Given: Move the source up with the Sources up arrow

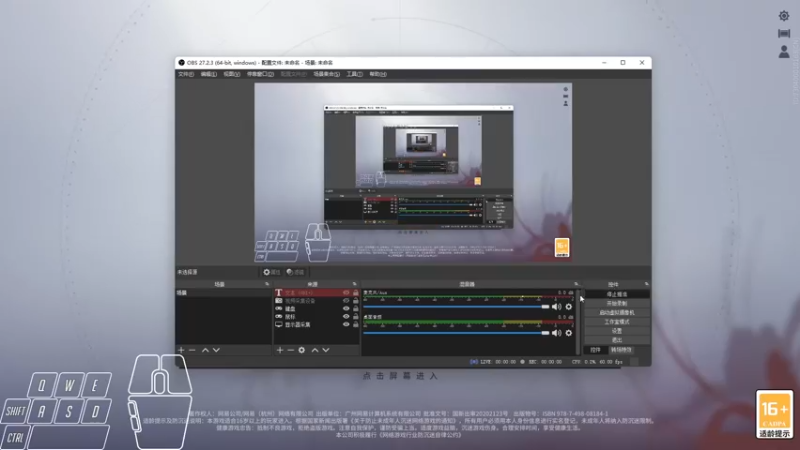Looking at the screenshot, I should click(315, 350).
